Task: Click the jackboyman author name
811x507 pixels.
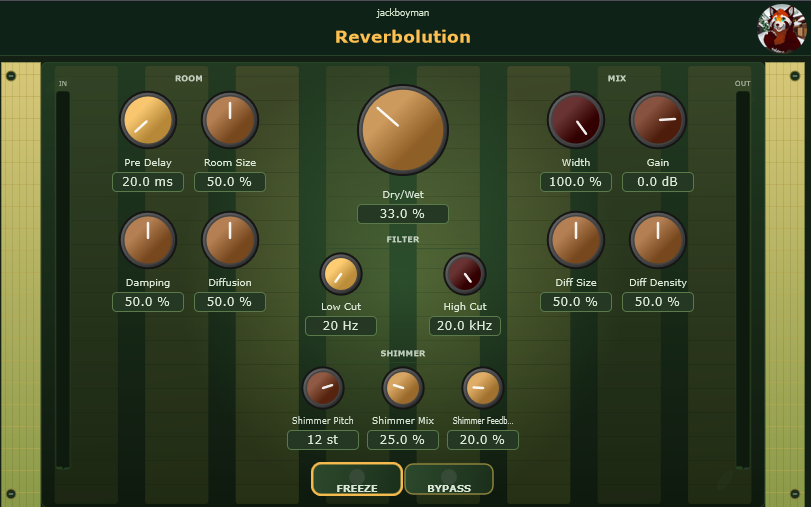Action: [x=403, y=12]
